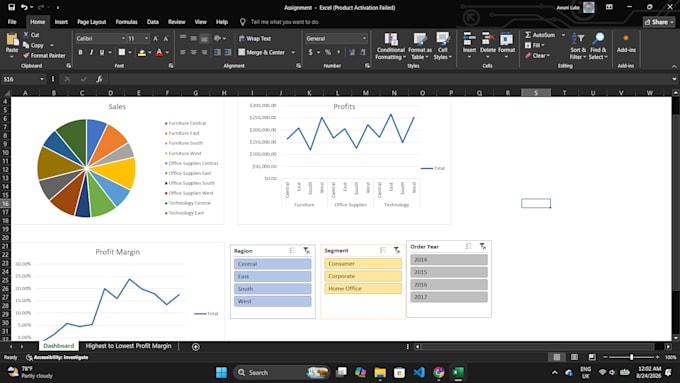This screenshot has width=680, height=383.
Task: Toggle the Central region slicer item
Action: point(272,264)
